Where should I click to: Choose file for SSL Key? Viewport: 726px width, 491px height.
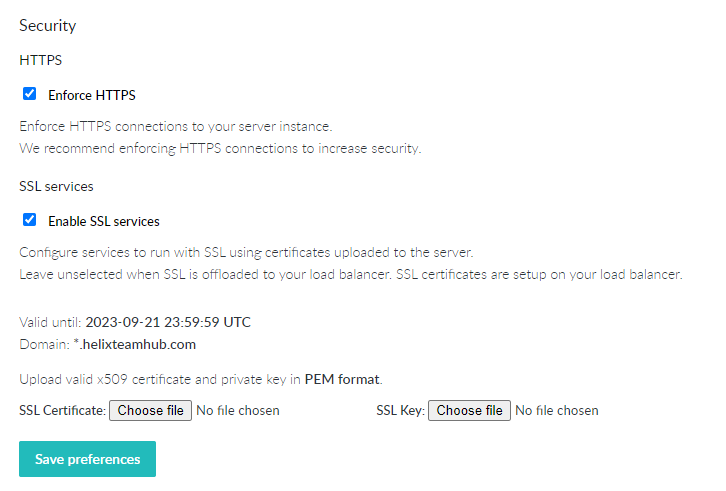(x=469, y=410)
